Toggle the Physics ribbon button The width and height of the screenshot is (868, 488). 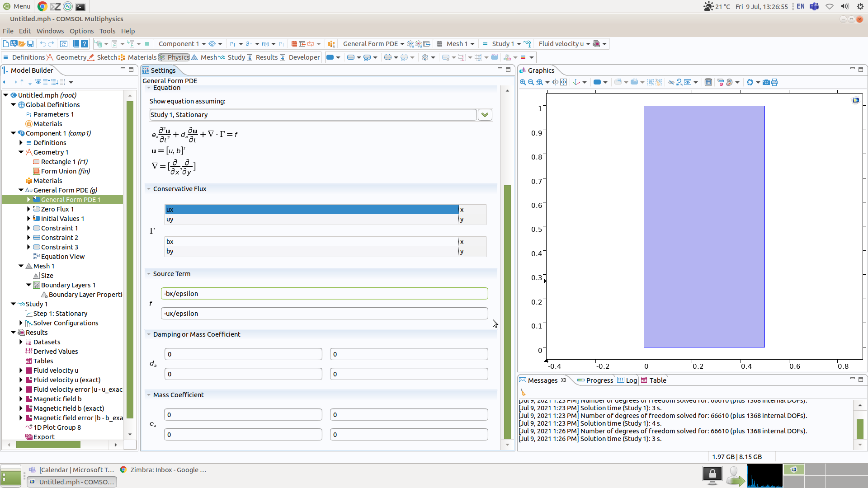click(x=174, y=57)
